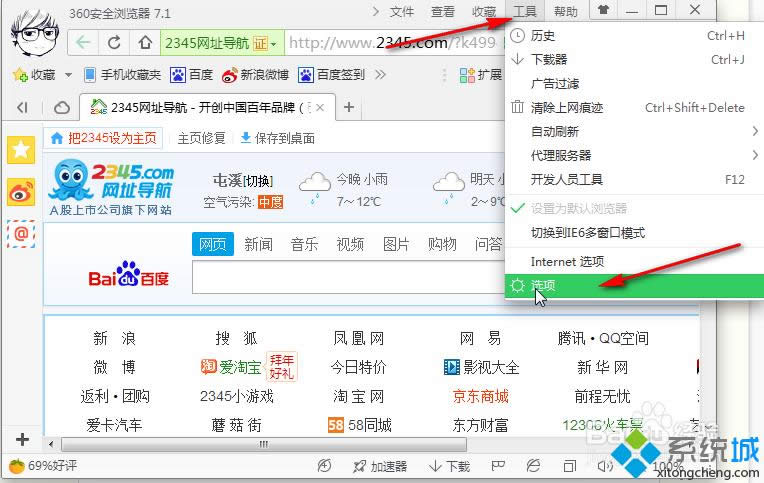
Task: Click the back navigation arrow
Action: (x=83, y=43)
